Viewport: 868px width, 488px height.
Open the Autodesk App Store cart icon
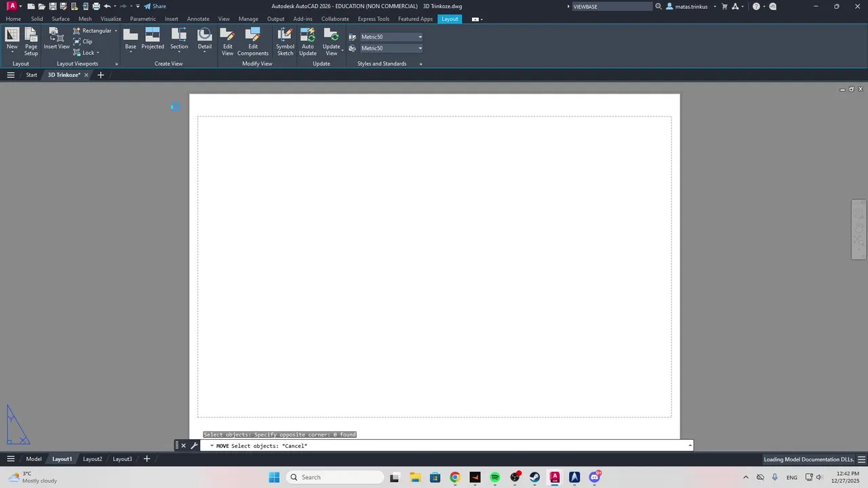(x=725, y=6)
